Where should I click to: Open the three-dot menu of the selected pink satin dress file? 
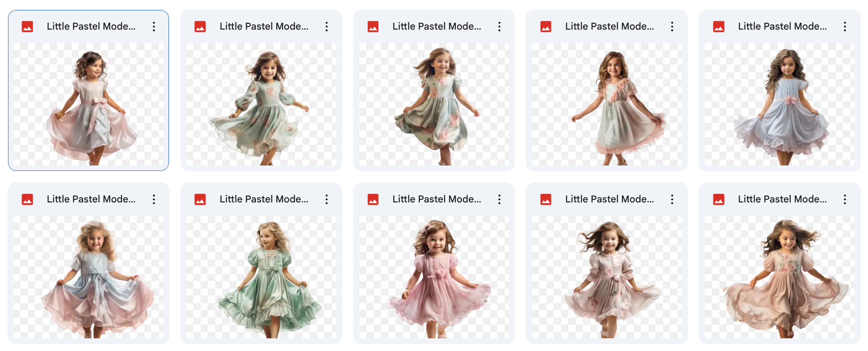tap(154, 27)
